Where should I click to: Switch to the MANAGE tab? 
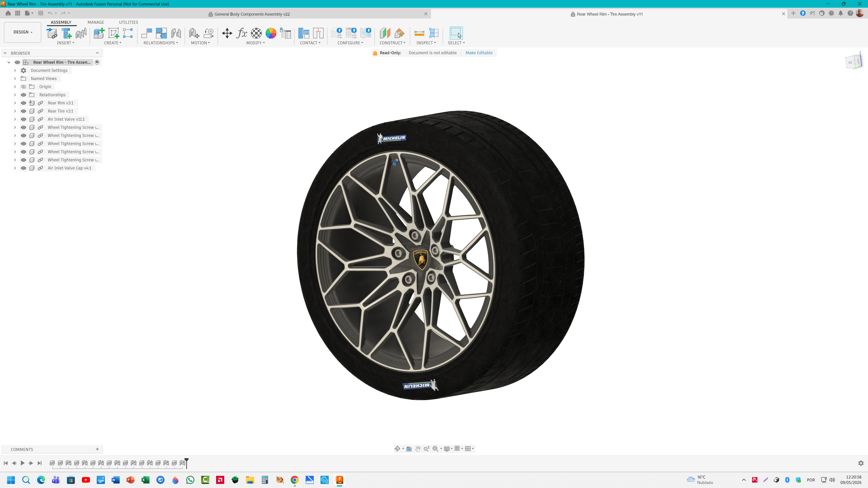[x=96, y=22]
